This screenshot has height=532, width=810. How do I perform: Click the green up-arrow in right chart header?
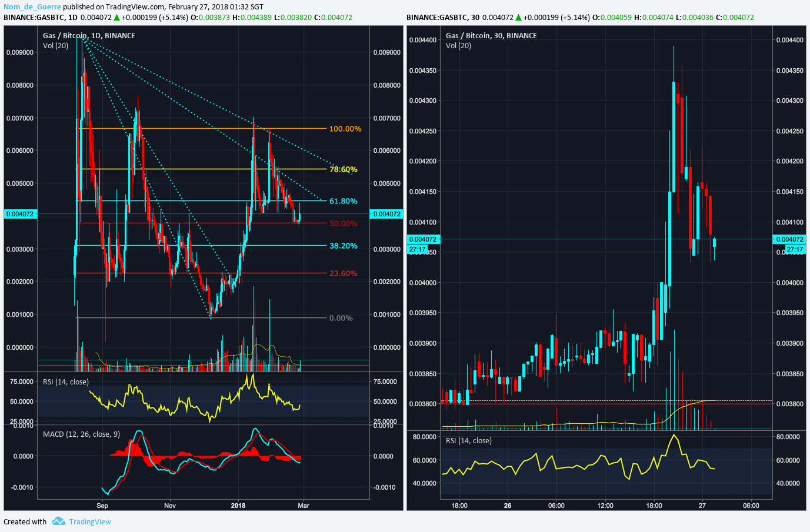(518, 18)
